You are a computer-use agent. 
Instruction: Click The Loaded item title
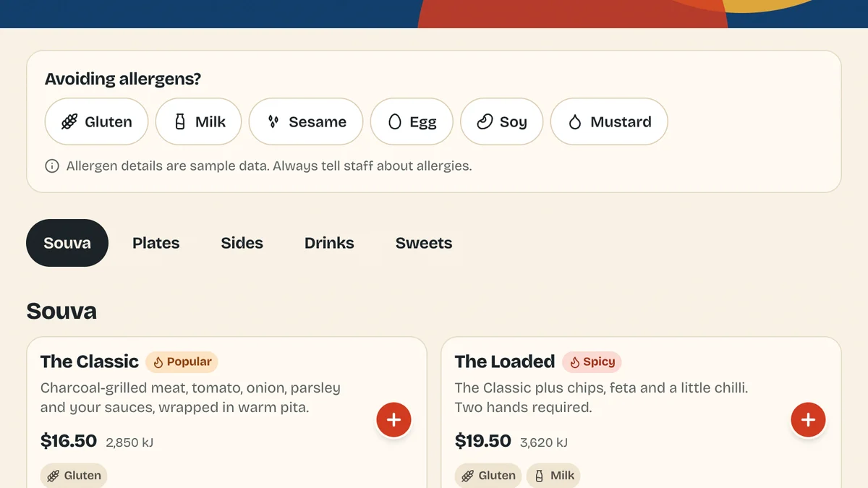click(505, 361)
